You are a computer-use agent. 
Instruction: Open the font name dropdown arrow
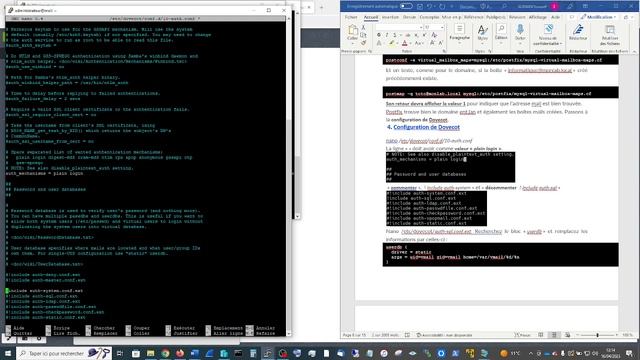(x=420, y=27)
